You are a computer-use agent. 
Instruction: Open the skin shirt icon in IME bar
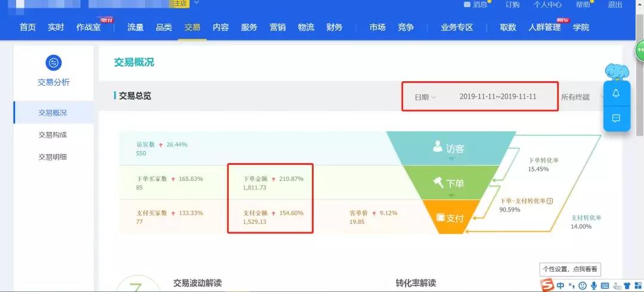click(627, 285)
